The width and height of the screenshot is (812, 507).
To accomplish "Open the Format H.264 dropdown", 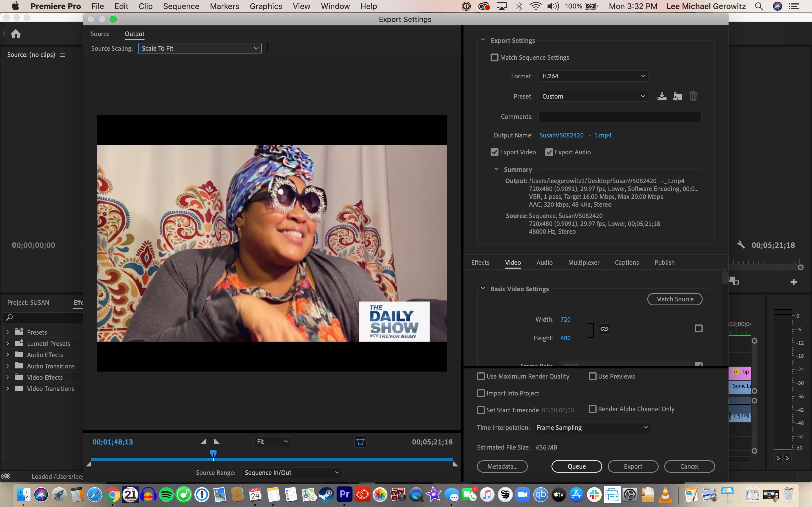I will tap(593, 76).
